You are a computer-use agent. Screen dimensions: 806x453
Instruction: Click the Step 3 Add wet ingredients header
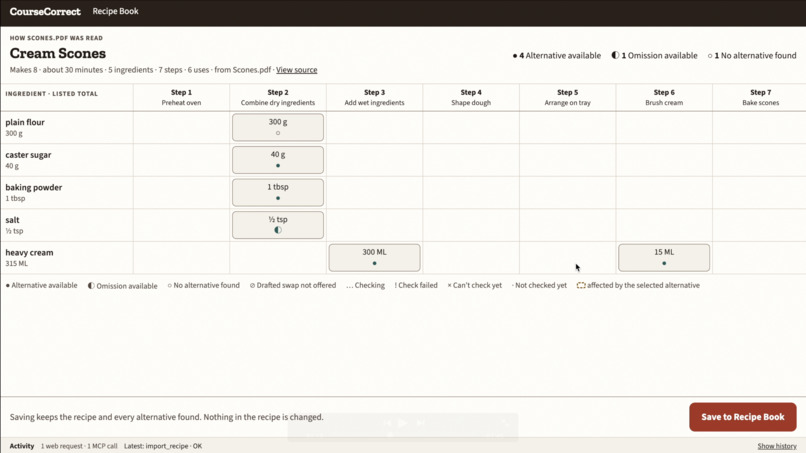coord(374,97)
